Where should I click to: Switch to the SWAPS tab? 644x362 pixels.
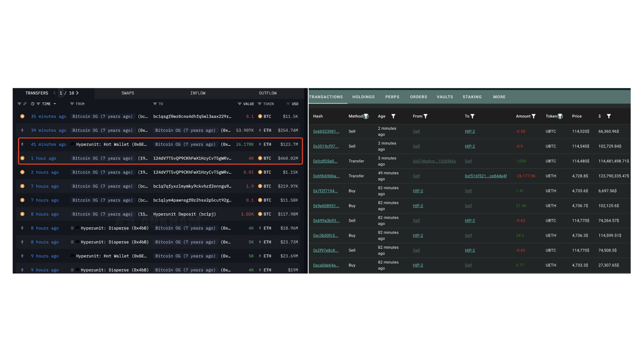[127, 93]
